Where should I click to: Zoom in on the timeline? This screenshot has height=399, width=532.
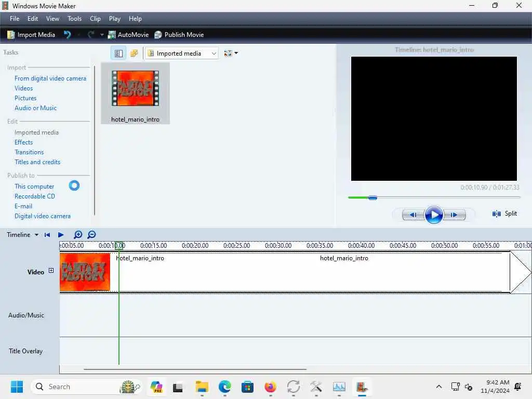[78, 235]
